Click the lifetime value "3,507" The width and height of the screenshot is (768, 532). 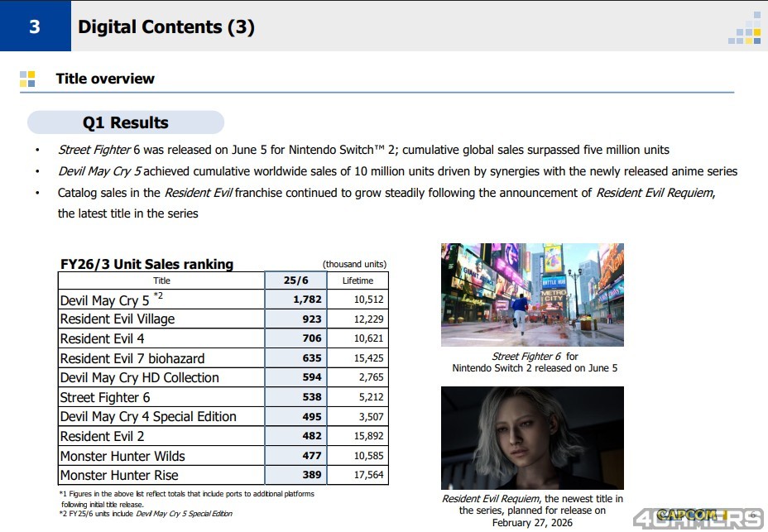372,417
